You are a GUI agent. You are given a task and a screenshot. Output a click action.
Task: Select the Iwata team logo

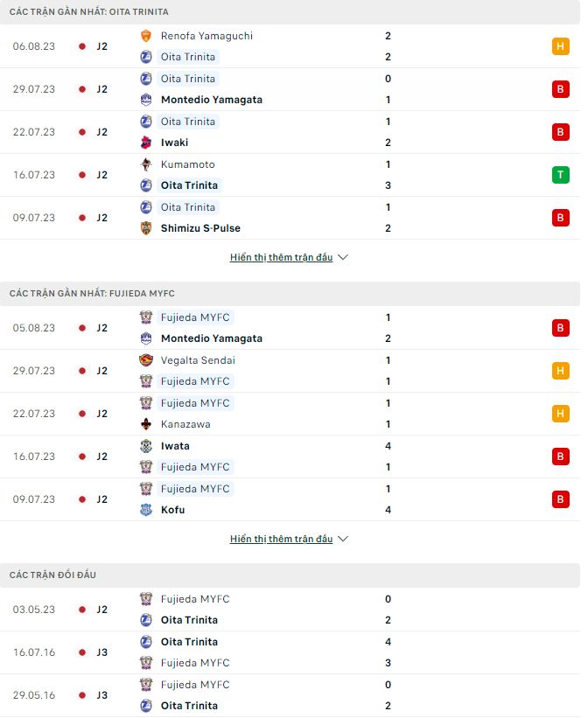(x=146, y=446)
